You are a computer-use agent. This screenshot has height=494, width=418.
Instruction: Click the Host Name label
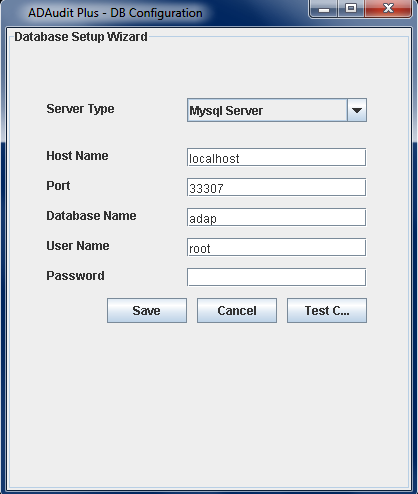(x=77, y=156)
